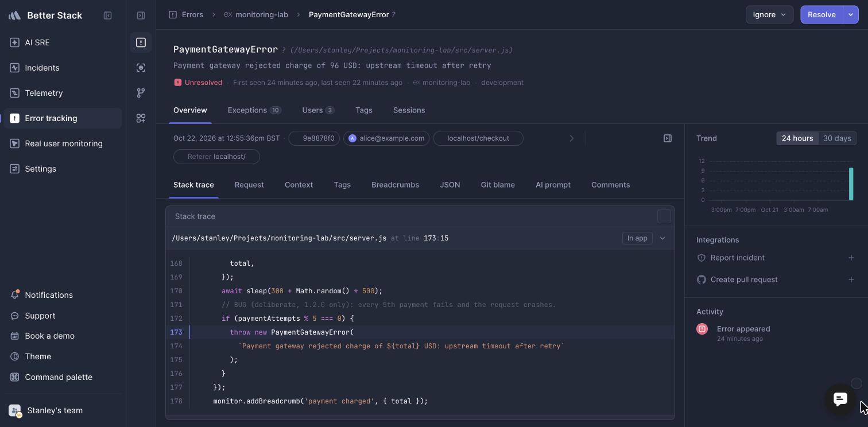Toggle the right details side panel
868x427 pixels.
click(668, 138)
